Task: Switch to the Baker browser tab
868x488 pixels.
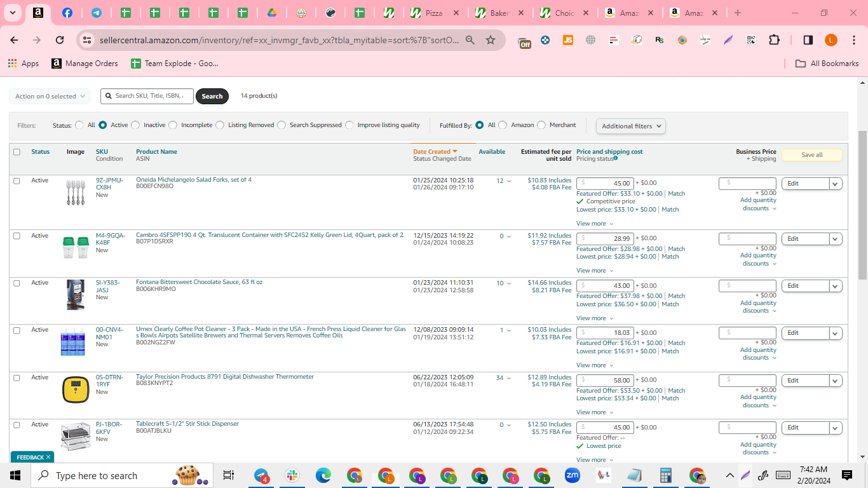Action: (499, 13)
